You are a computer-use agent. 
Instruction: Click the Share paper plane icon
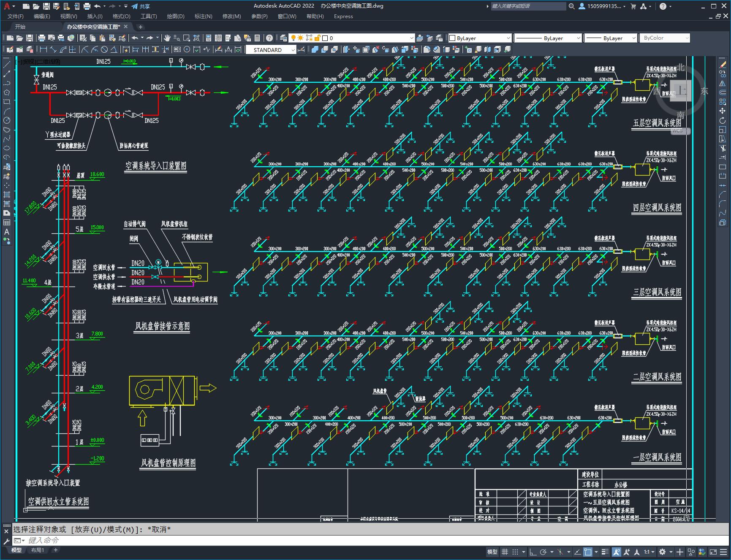(135, 6)
